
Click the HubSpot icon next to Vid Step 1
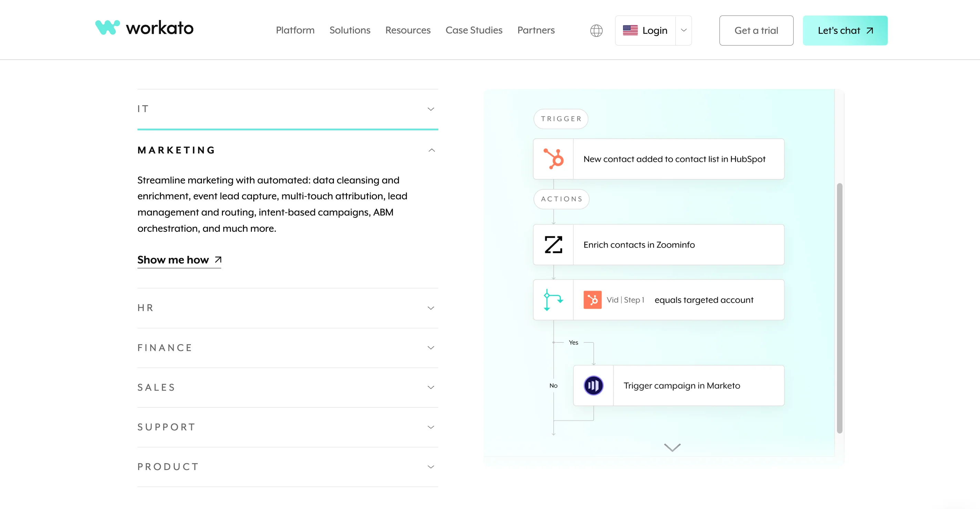tap(592, 300)
